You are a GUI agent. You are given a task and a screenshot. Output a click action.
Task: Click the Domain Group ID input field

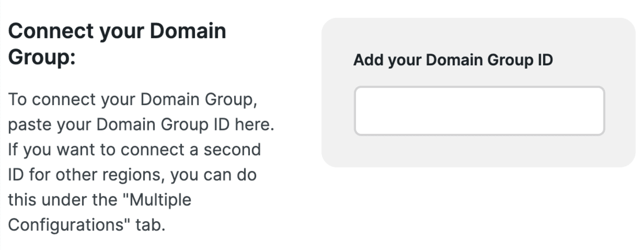click(479, 111)
